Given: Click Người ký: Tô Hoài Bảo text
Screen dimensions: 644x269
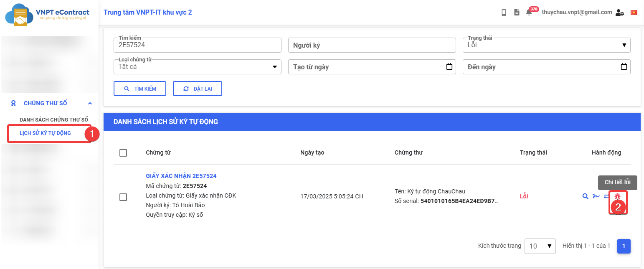Looking at the screenshot, I should [x=175, y=205].
